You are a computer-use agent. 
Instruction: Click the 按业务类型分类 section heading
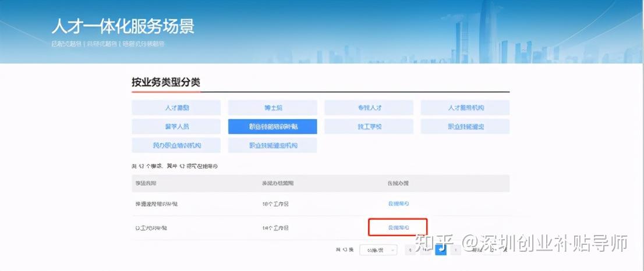[166, 82]
